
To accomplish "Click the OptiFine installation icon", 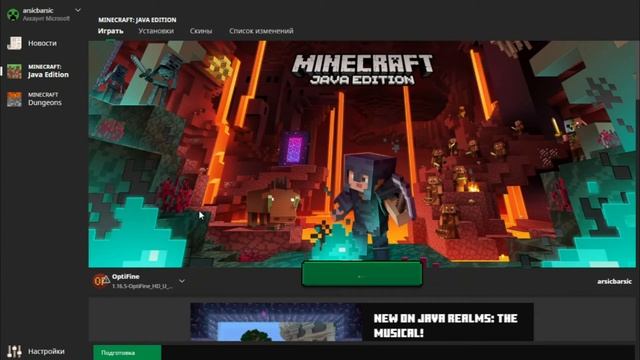I will point(101,281).
